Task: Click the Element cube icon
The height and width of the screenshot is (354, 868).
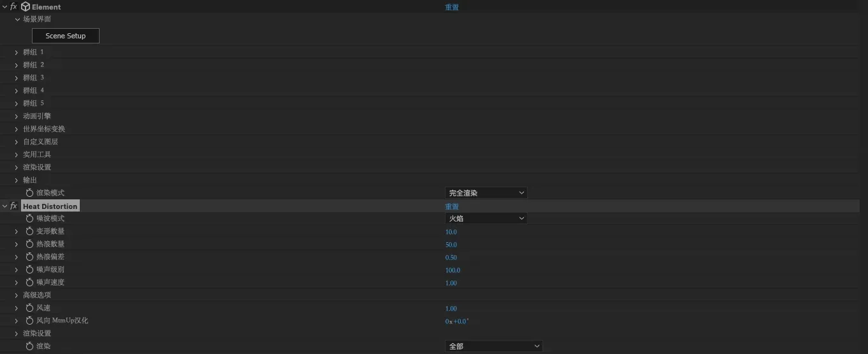Action: 26,7
